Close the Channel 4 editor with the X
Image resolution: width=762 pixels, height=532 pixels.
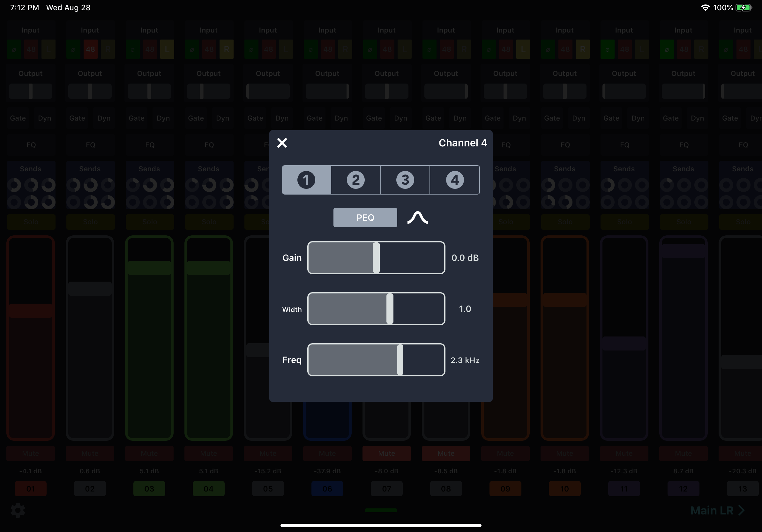(x=282, y=143)
